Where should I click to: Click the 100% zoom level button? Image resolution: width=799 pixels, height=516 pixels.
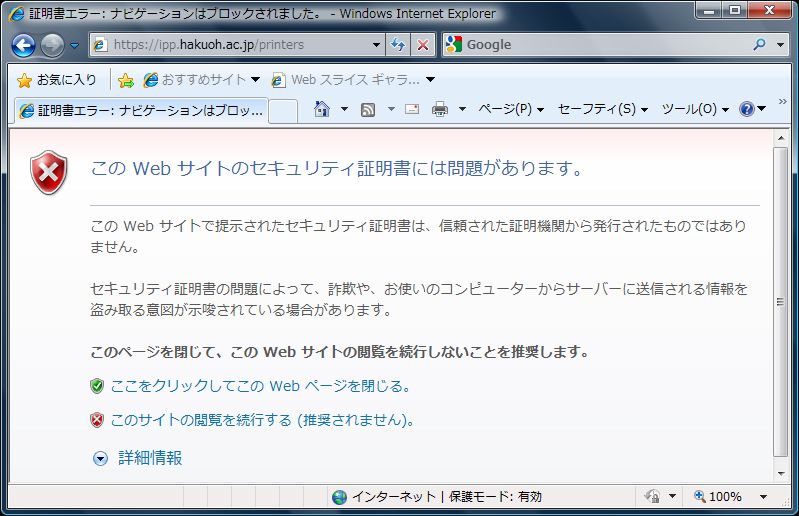717,496
